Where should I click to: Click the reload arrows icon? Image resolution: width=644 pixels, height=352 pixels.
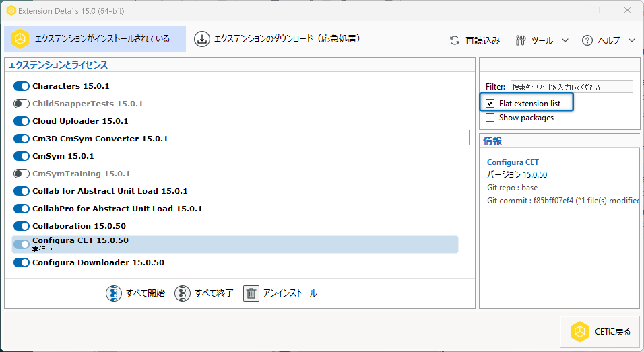tap(455, 41)
